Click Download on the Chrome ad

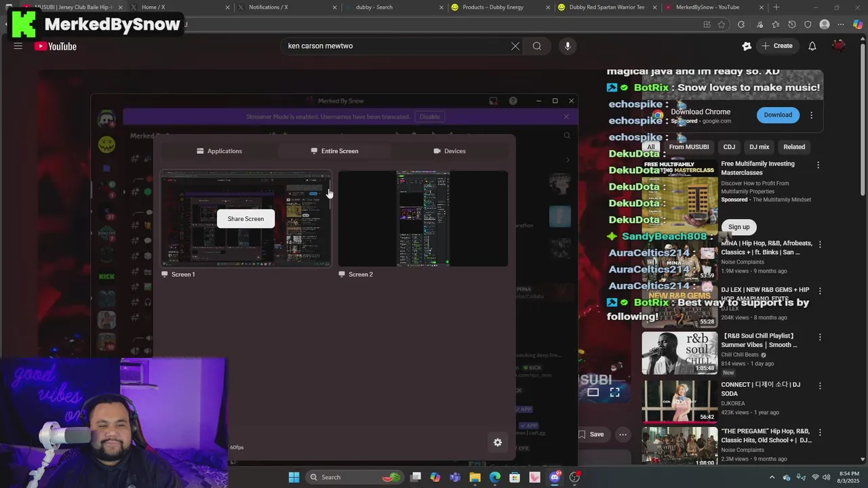778,115
